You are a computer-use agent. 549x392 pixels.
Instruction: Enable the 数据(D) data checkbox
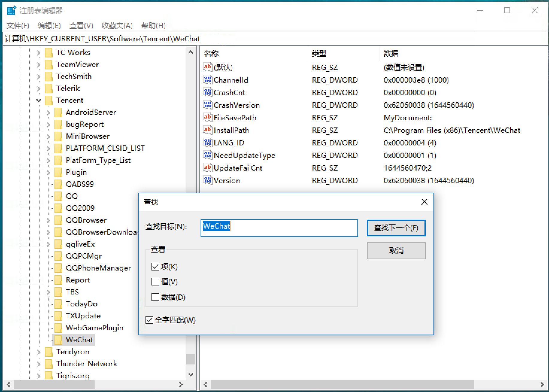pos(155,297)
